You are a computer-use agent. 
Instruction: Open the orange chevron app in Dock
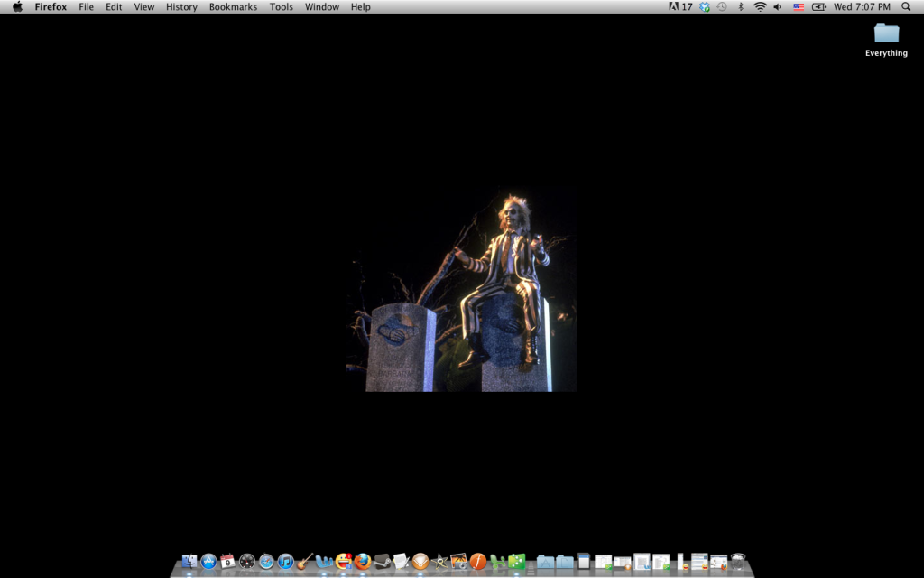[420, 561]
